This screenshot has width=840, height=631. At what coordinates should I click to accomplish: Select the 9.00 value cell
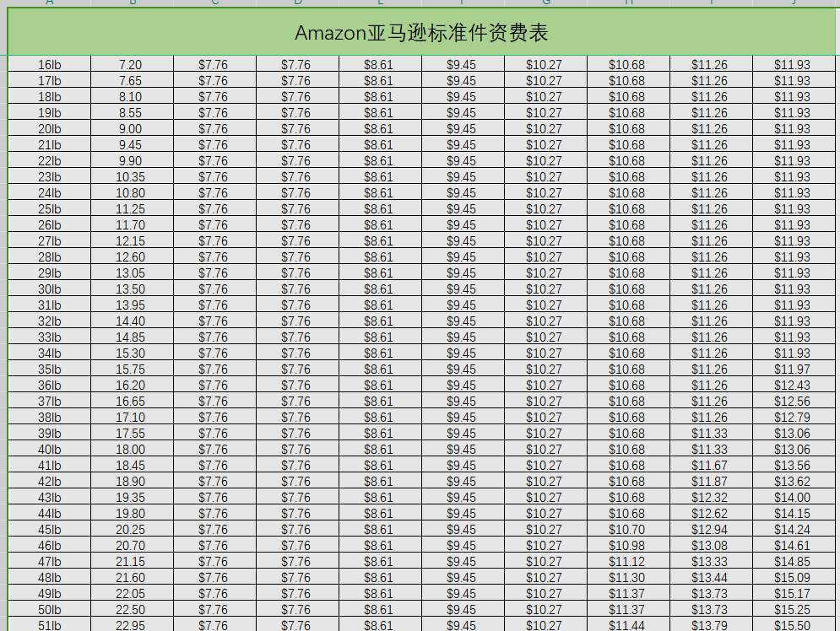click(132, 129)
